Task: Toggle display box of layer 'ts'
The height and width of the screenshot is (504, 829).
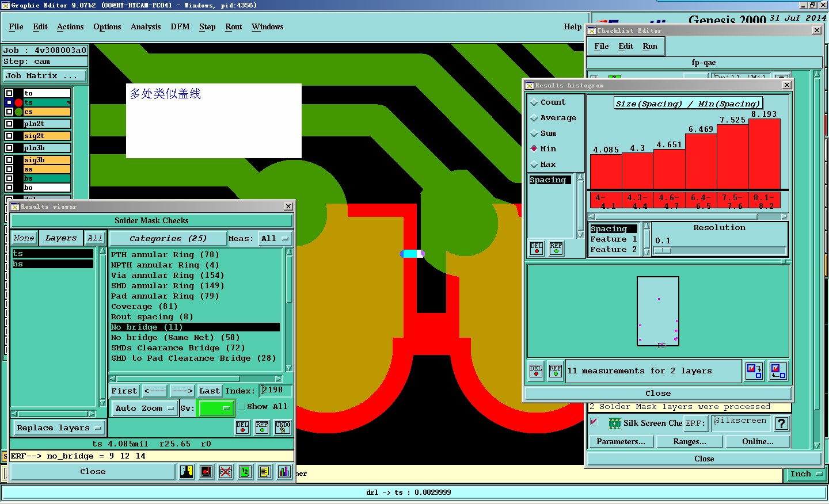Action: [9, 102]
